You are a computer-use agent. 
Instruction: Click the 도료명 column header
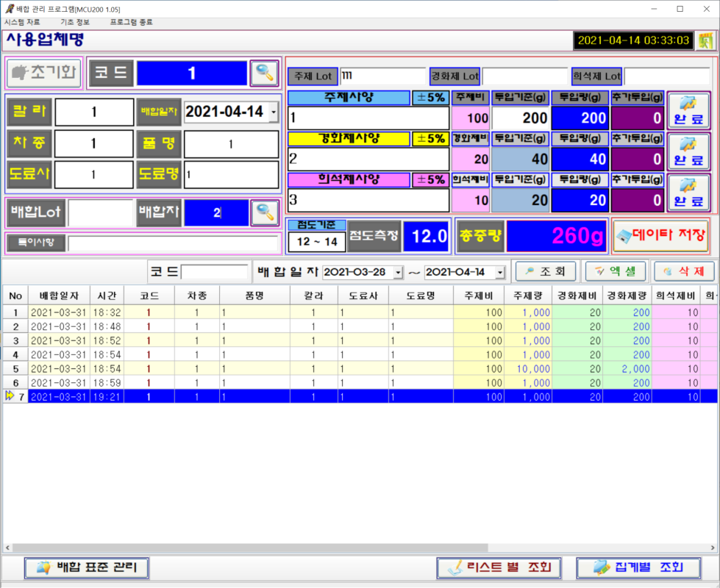pyautogui.click(x=421, y=295)
